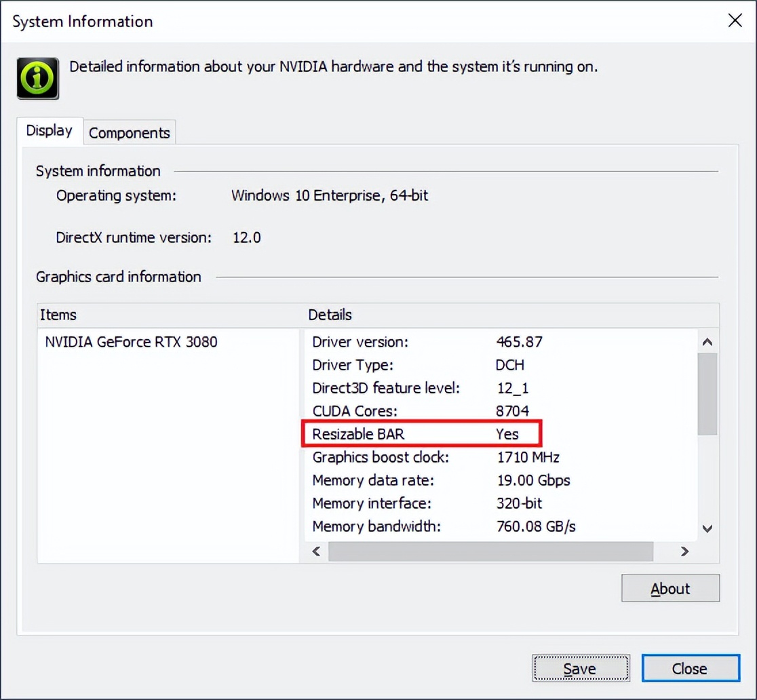Click the Details column header

pyautogui.click(x=330, y=315)
